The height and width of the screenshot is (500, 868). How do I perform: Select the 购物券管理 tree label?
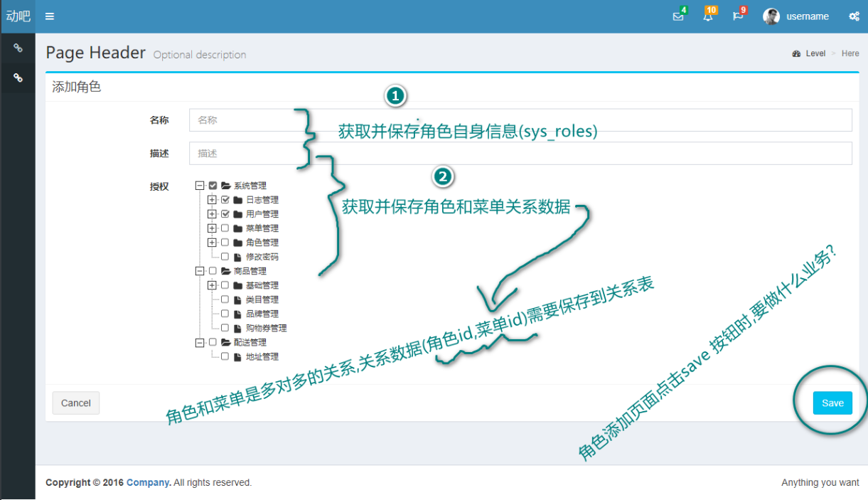click(267, 328)
